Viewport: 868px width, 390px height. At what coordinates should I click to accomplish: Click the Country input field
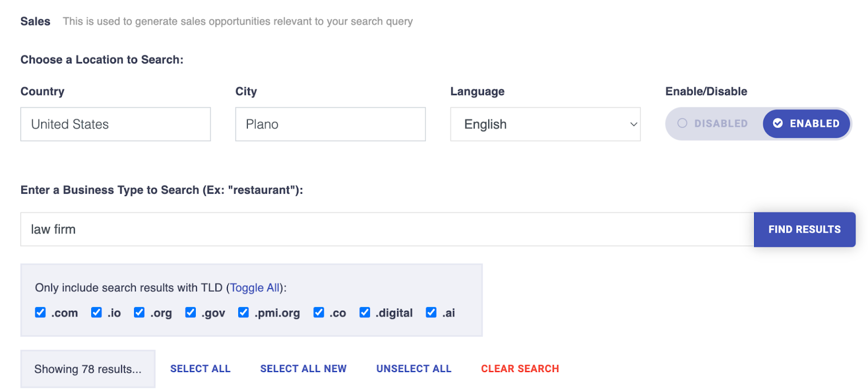115,124
